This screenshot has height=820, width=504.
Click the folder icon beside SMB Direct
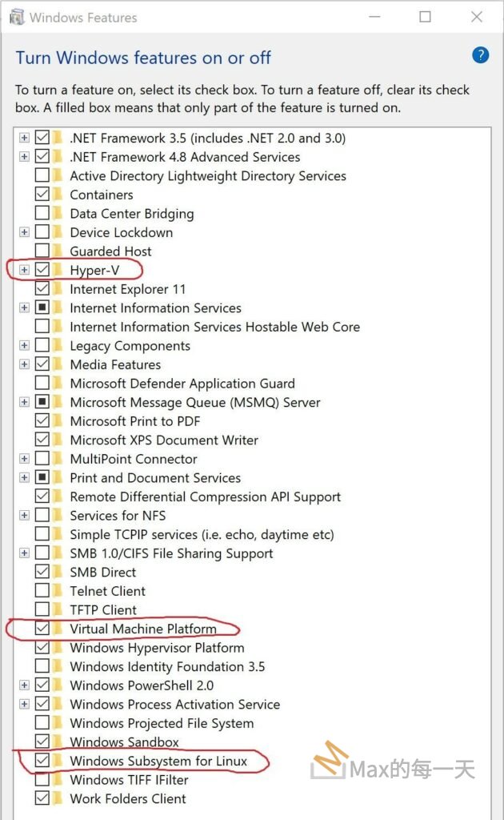click(x=58, y=573)
